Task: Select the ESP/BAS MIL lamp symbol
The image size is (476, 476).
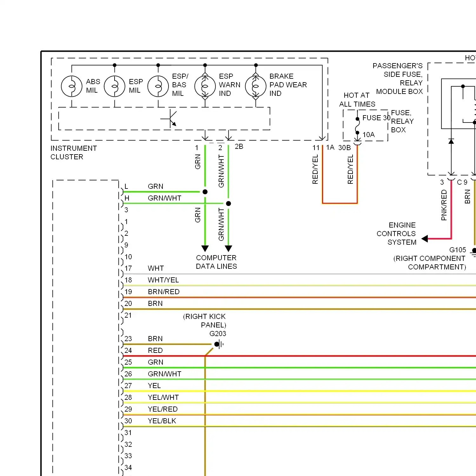Action: click(x=158, y=86)
